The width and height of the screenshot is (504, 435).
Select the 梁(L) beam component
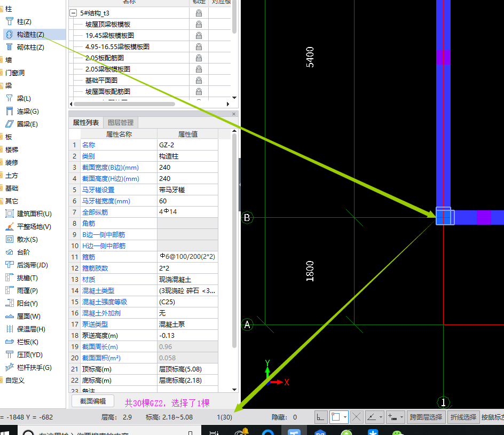(x=24, y=98)
